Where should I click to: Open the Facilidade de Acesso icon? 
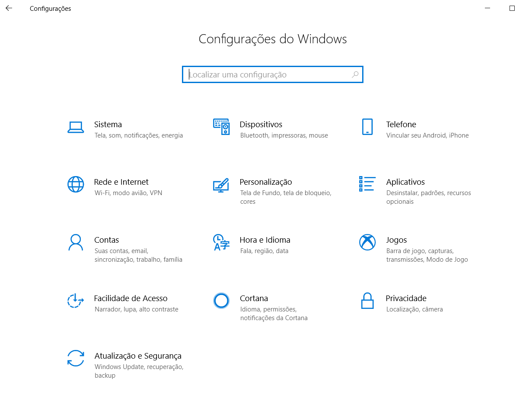pyautogui.click(x=75, y=300)
